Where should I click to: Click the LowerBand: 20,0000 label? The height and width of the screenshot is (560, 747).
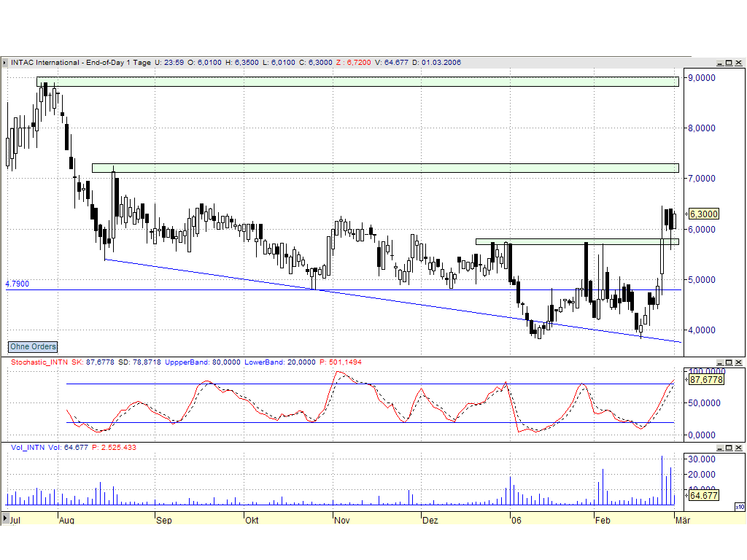tap(280, 362)
